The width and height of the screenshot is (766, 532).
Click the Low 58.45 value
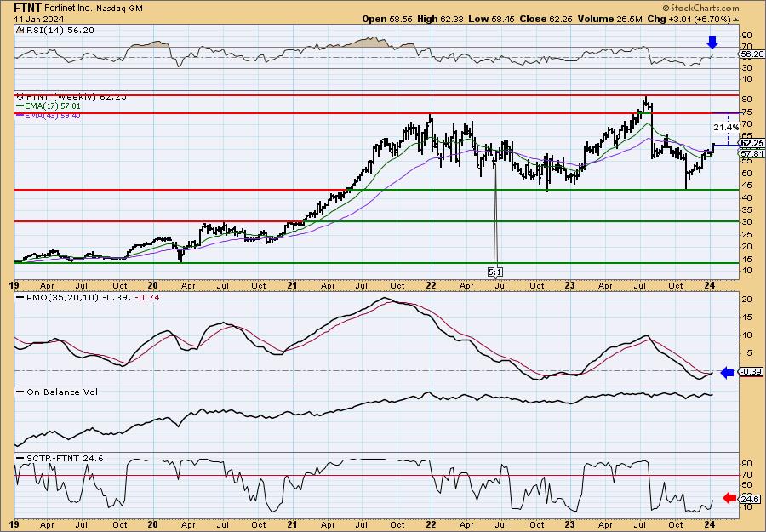click(x=490, y=19)
